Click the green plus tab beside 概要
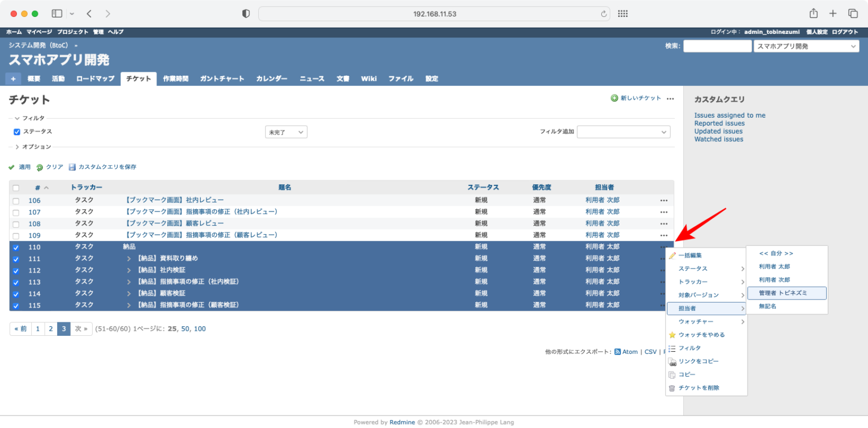Viewport: 868px width, 428px height. 13,79
